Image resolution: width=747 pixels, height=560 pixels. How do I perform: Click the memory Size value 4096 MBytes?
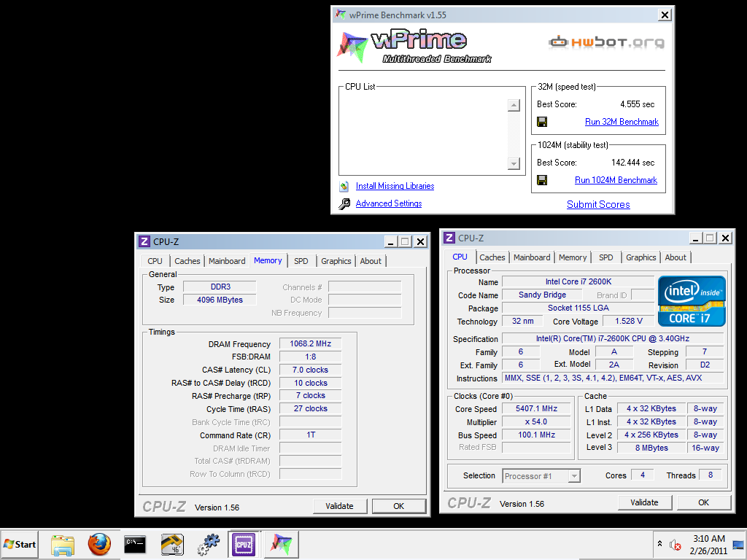click(220, 300)
